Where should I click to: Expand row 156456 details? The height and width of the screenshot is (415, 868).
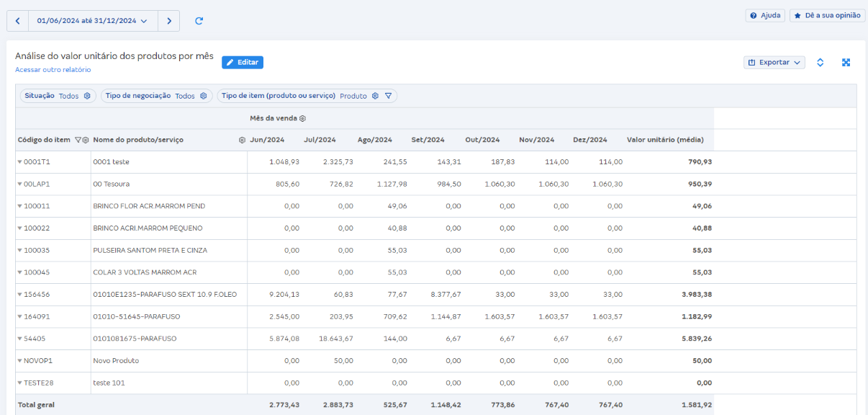coord(19,295)
